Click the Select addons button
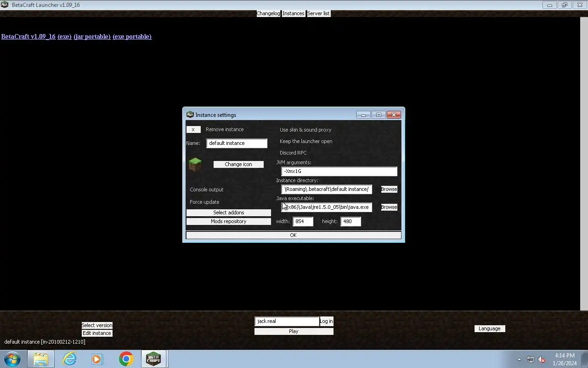This screenshot has height=368, width=588. pos(229,213)
